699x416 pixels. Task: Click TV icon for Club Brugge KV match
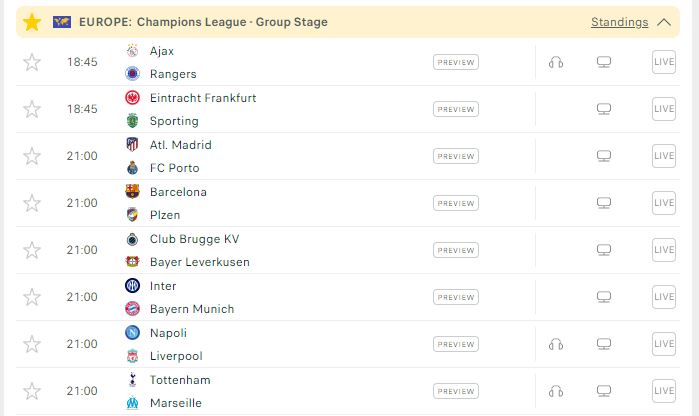pyautogui.click(x=604, y=250)
